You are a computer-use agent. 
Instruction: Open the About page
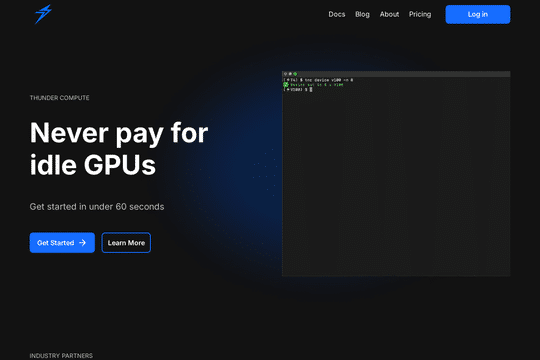pyautogui.click(x=389, y=14)
